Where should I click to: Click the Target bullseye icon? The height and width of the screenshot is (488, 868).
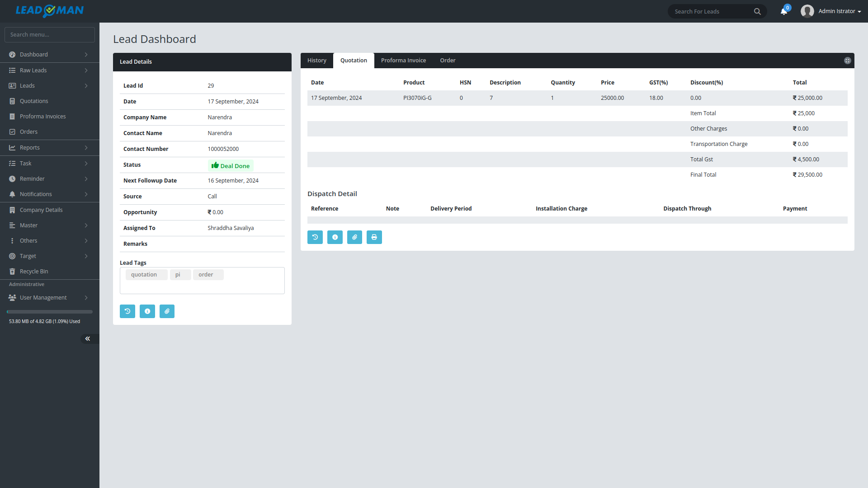(12, 256)
